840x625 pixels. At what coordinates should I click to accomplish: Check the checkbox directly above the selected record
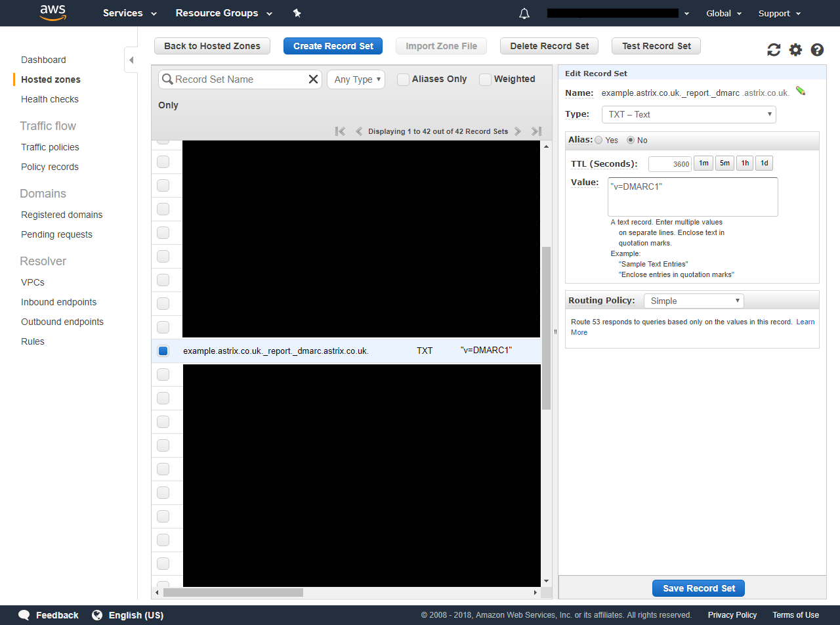[x=163, y=327]
